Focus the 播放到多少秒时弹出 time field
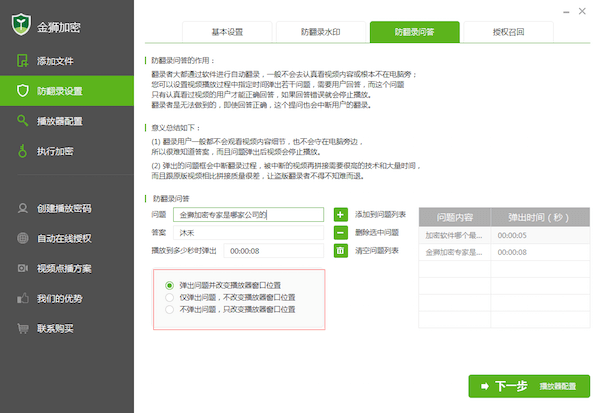Viewport: 600px width, 413px height. [274, 251]
